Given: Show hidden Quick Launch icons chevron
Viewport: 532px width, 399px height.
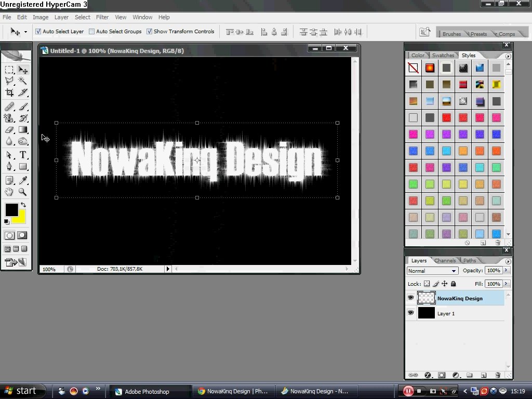Looking at the screenshot, I should point(98,389).
